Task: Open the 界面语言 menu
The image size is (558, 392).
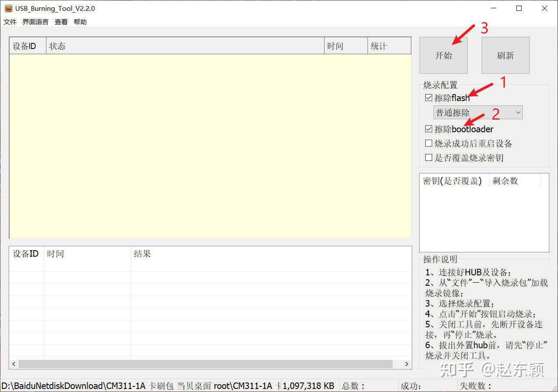Action: 36,22
